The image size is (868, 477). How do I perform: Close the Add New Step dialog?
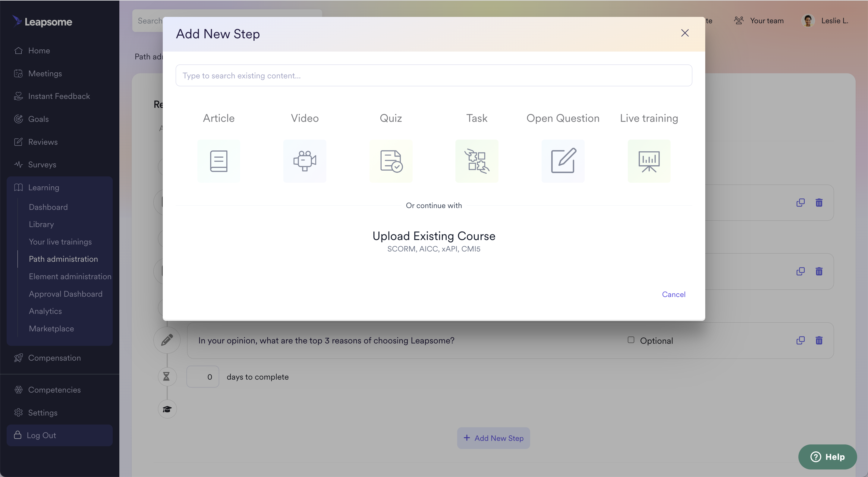685,33
